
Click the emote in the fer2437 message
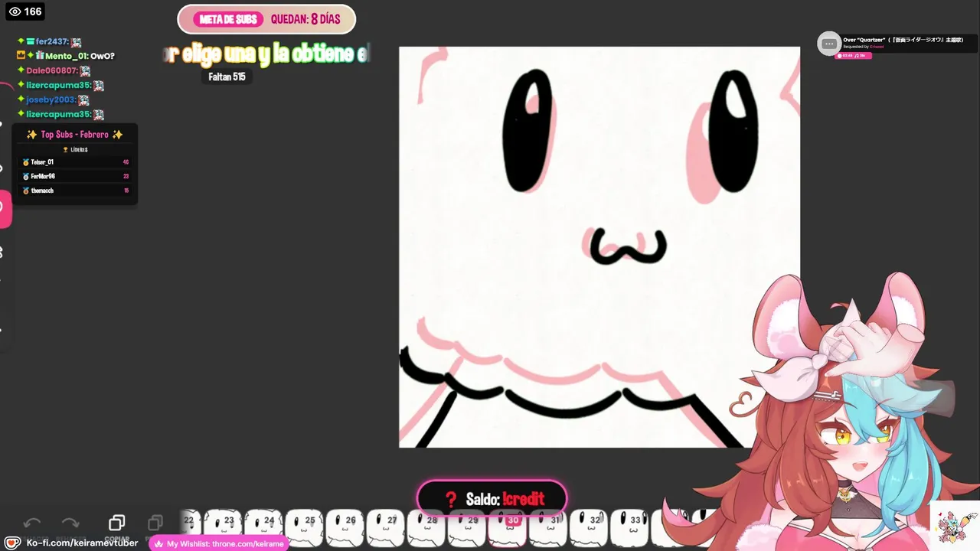[76, 42]
